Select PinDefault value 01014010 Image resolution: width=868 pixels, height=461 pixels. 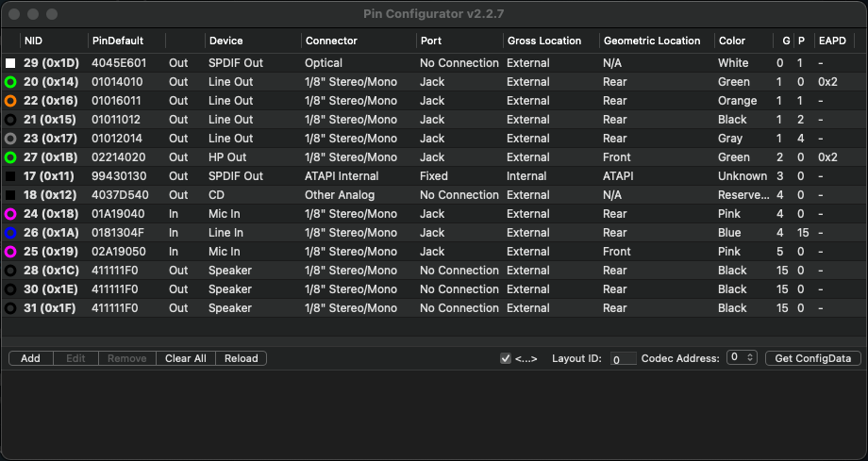pyautogui.click(x=117, y=82)
